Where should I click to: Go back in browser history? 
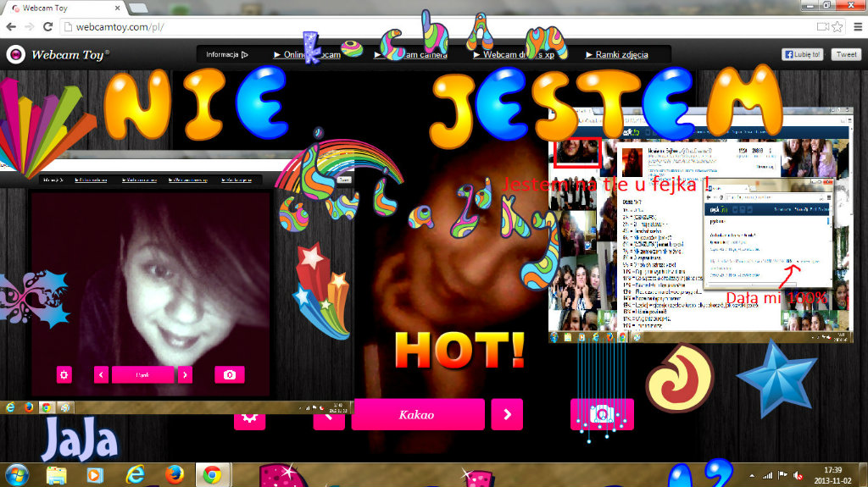pyautogui.click(x=11, y=26)
